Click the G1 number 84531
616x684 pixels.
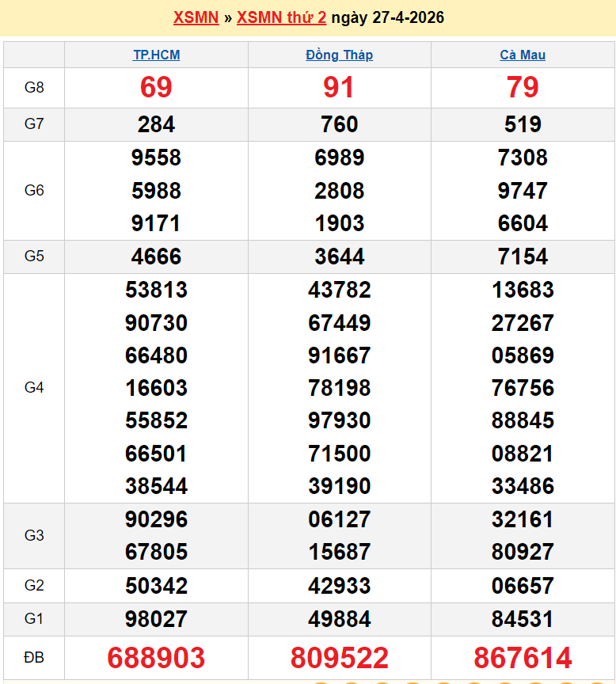[523, 619]
